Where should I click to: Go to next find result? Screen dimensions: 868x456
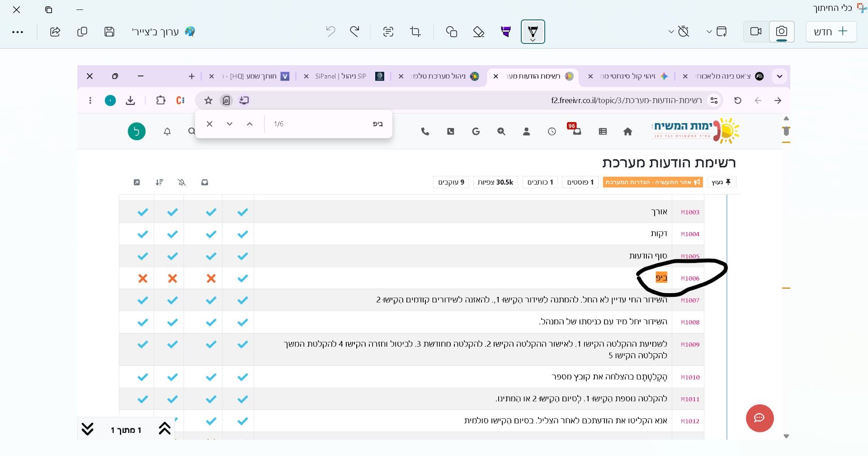click(x=230, y=124)
